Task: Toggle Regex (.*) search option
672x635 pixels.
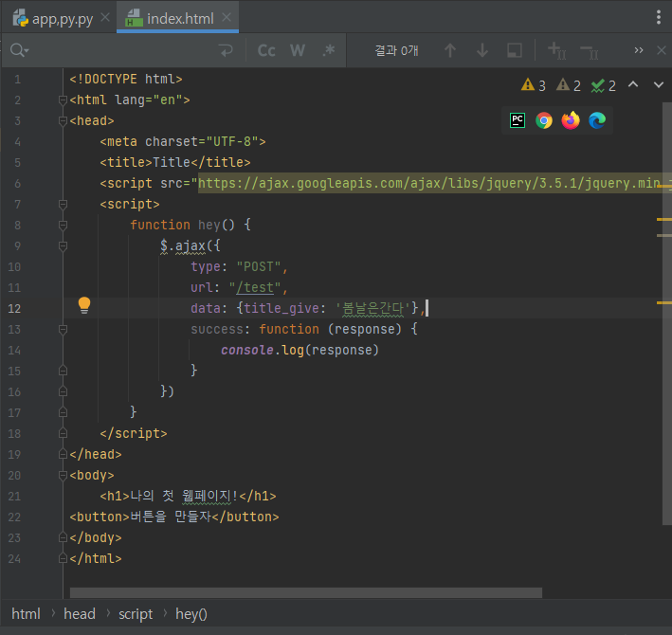Action: [x=328, y=50]
